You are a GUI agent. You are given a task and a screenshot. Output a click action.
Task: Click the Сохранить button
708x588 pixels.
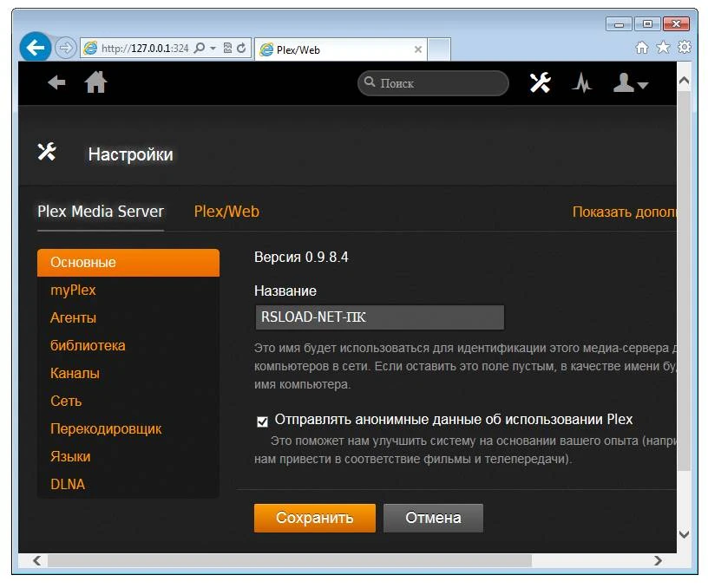click(315, 518)
